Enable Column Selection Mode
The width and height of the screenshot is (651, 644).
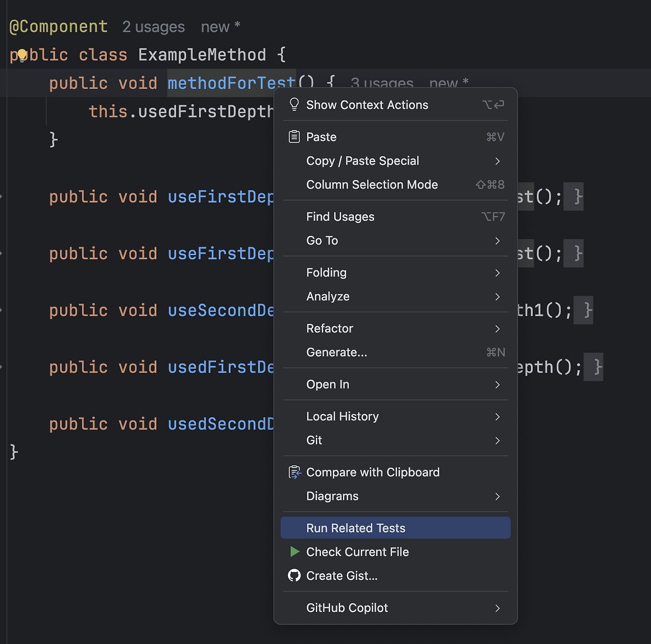(395, 185)
